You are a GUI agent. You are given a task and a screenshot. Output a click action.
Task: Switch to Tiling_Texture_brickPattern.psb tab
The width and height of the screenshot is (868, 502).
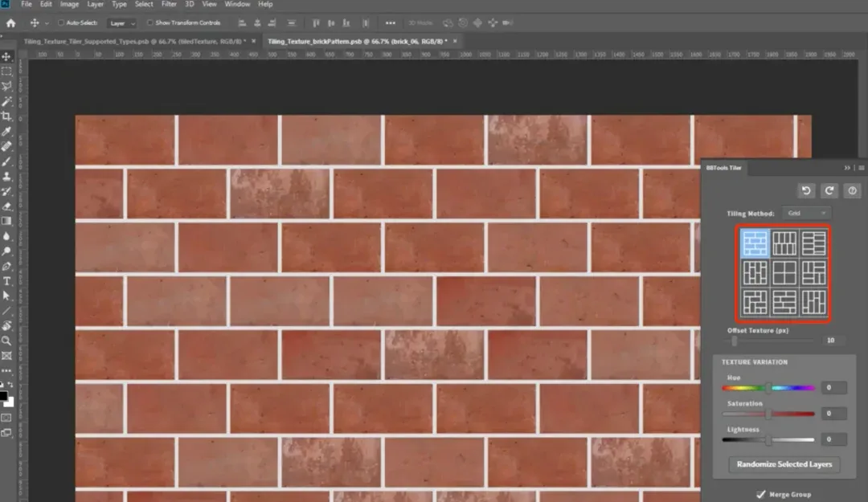click(357, 41)
